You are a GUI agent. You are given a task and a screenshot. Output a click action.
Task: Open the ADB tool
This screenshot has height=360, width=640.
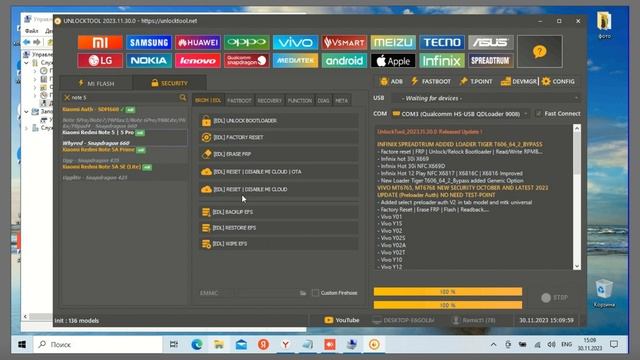(391, 82)
